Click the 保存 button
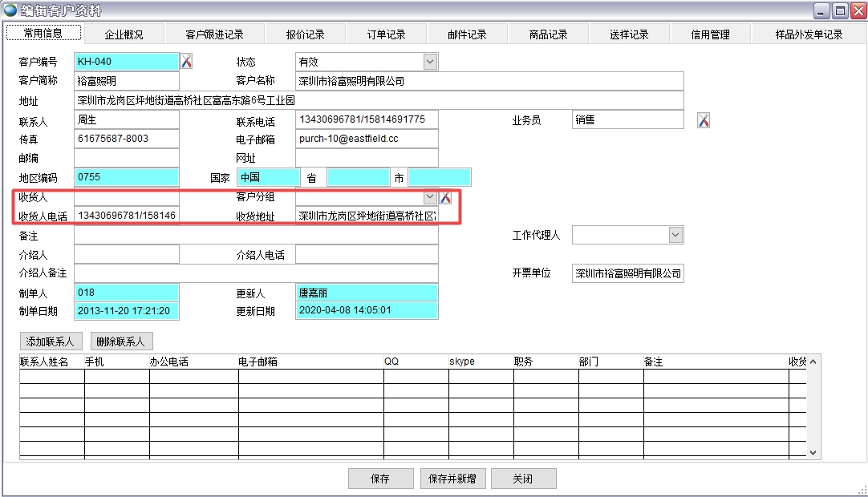 (379, 479)
